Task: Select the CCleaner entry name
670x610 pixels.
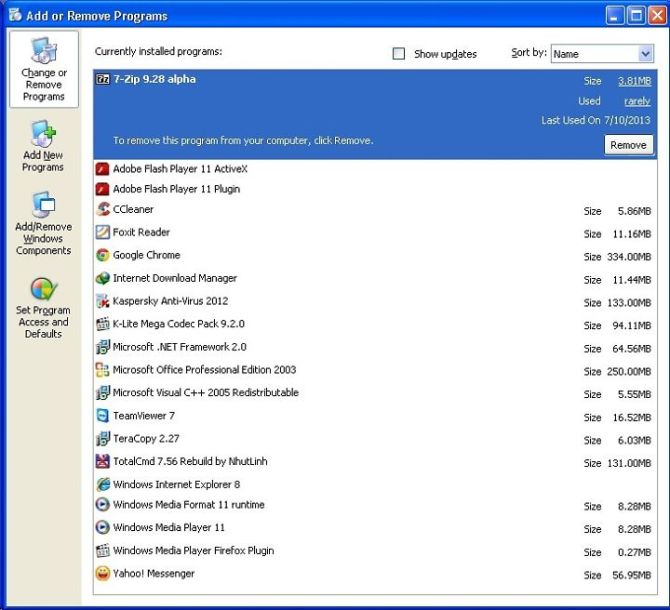Action: click(x=133, y=209)
